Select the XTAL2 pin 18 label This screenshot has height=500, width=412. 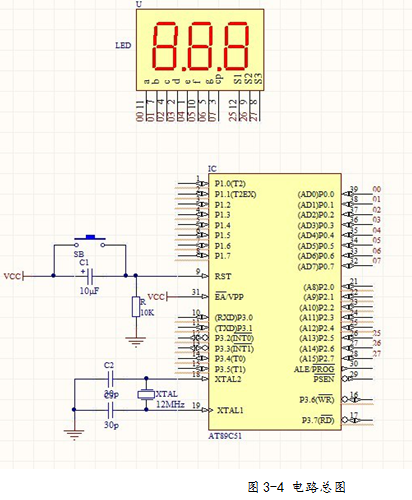(x=228, y=379)
